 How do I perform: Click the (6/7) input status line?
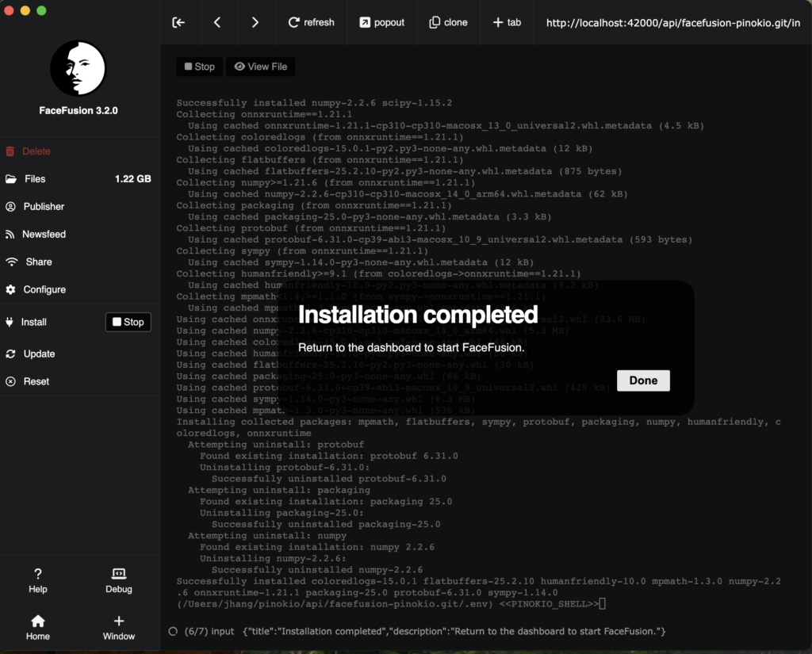(425, 631)
